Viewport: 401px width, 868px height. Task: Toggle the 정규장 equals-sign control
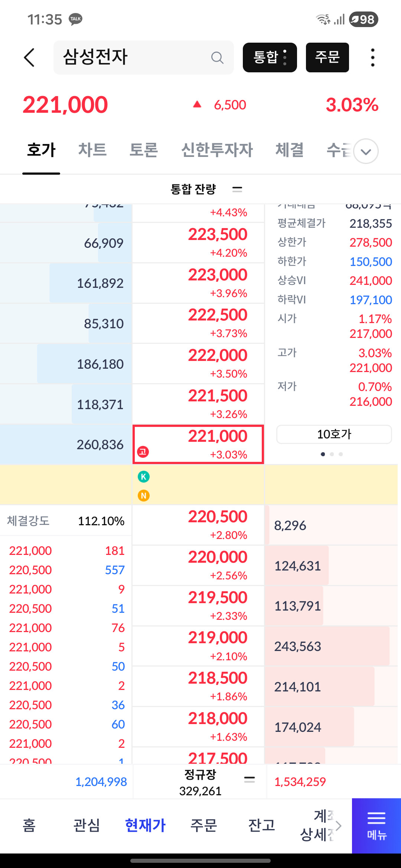[x=250, y=780]
